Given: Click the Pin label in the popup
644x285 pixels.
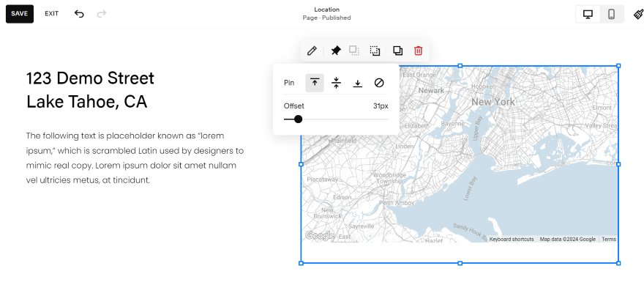Looking at the screenshot, I should (x=289, y=83).
